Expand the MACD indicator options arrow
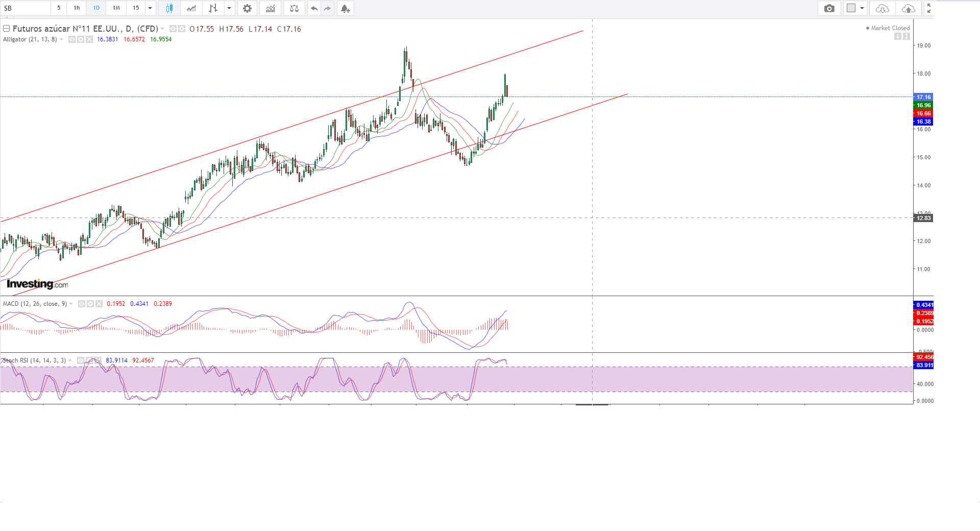The width and height of the screenshot is (980, 531). (71, 304)
